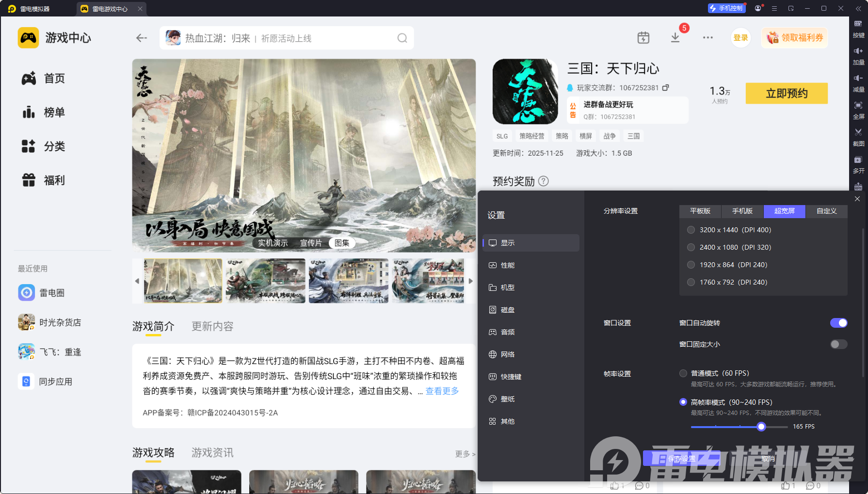Open 时光杂货店 from recently used

pos(49,322)
